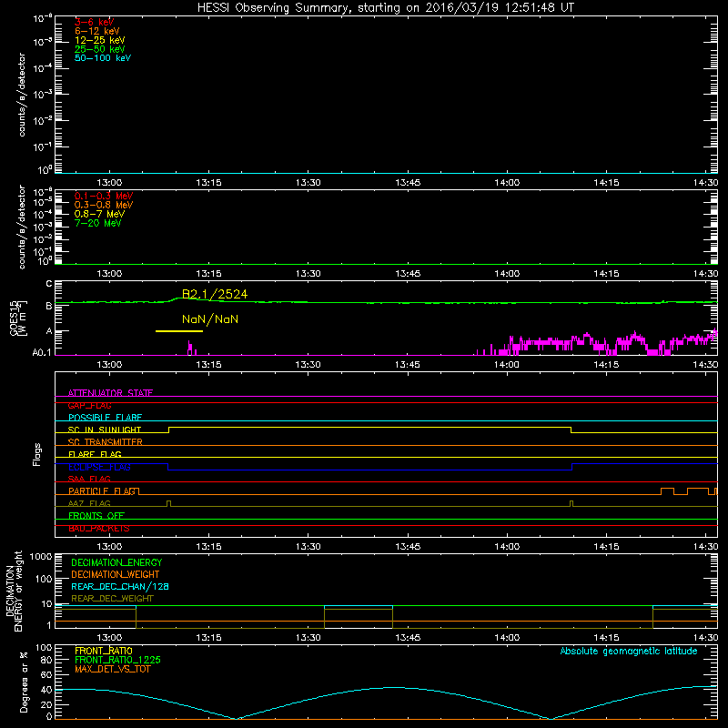
Task: Click the yellow 12-25 keV legend label
Action: 100,40
